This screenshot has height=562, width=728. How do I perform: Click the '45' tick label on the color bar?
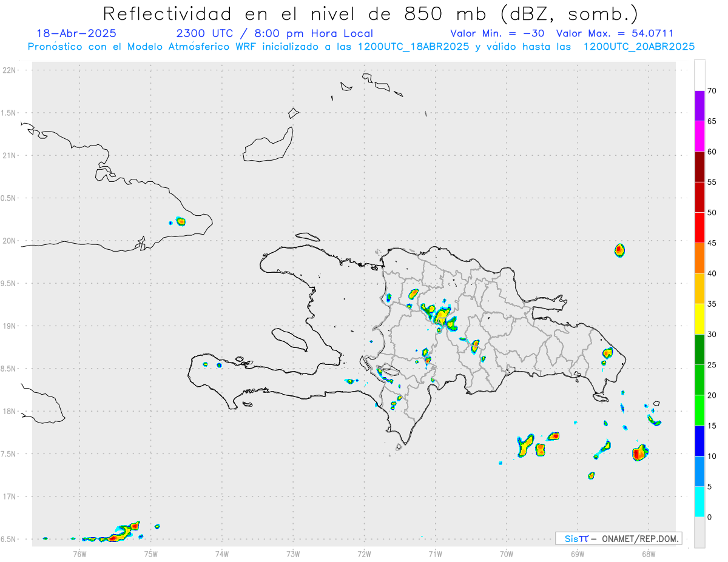[x=712, y=243]
